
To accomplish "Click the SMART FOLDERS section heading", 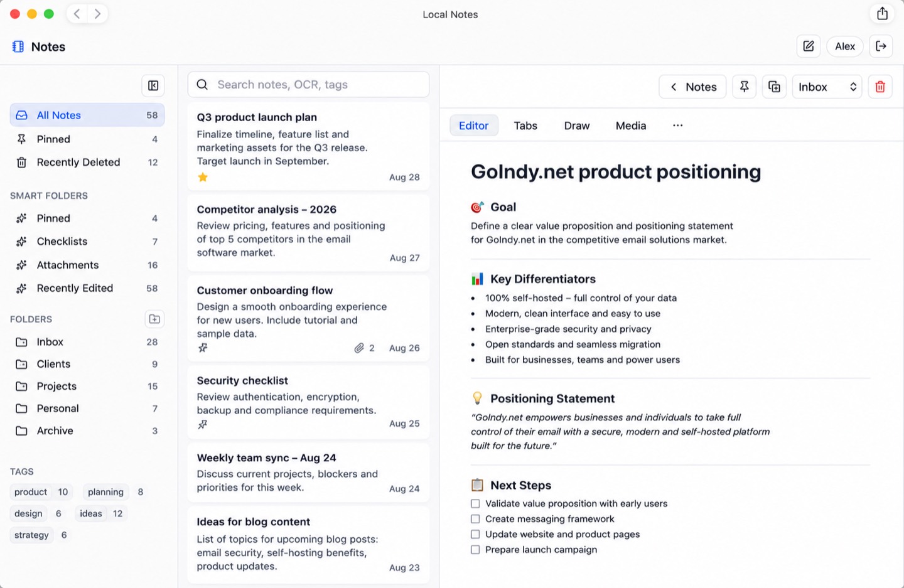I will [49, 196].
